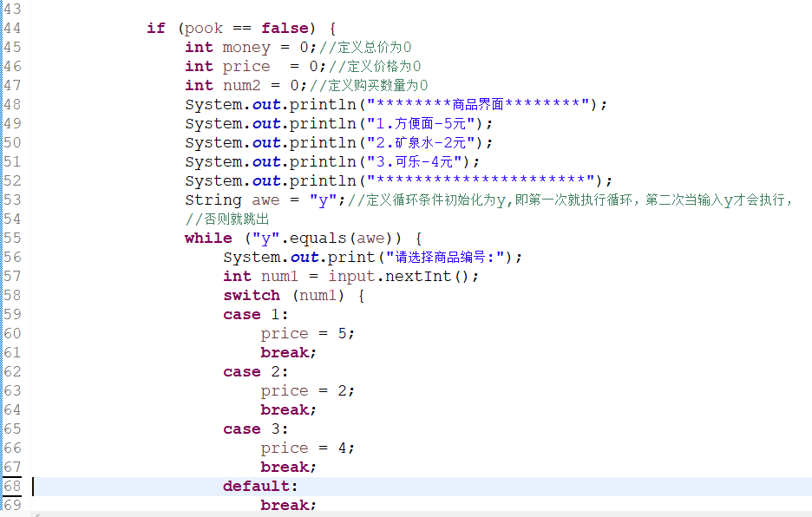Click the string "2.矿泉水-2元"

[421, 143]
